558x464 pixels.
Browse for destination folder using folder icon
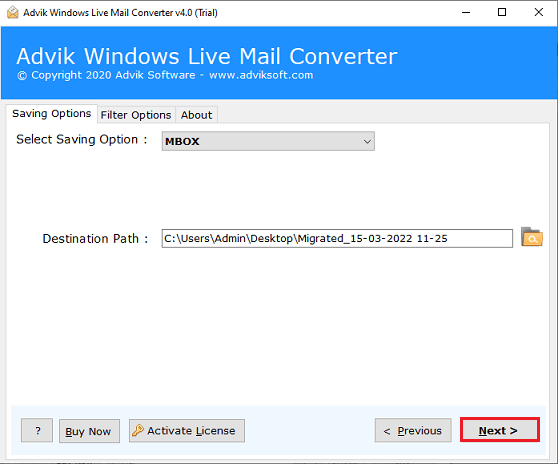(532, 237)
